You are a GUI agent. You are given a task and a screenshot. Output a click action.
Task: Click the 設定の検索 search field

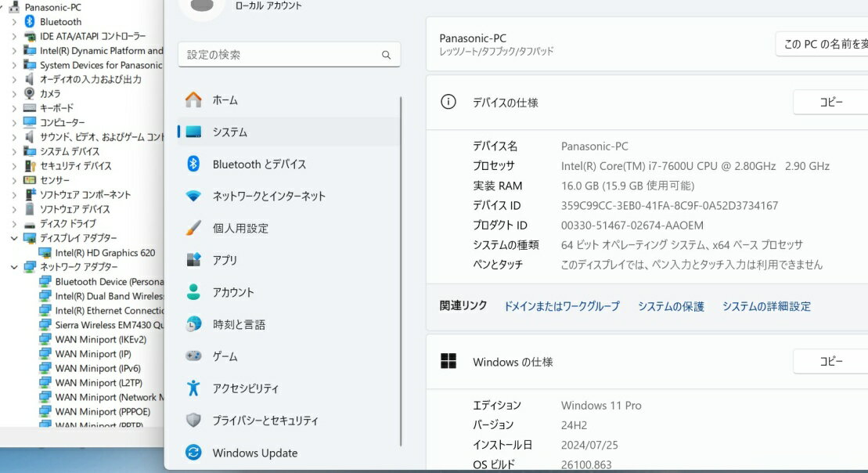click(282, 55)
